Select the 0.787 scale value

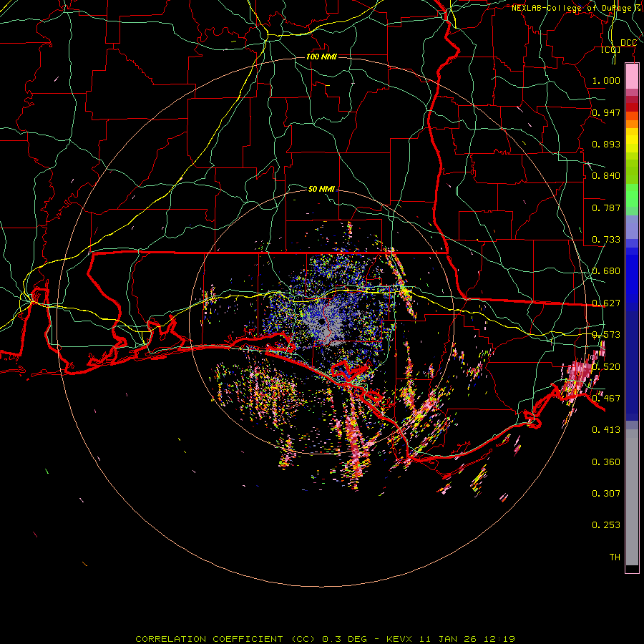click(606, 208)
